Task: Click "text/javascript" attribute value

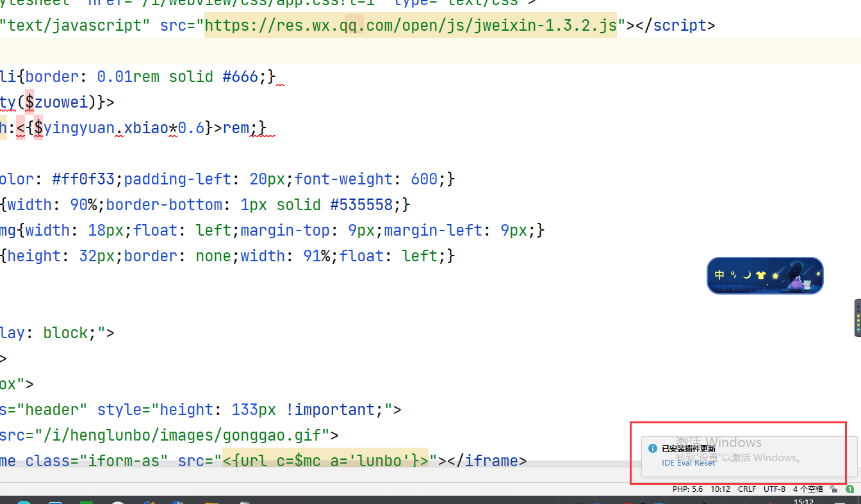Action: (75, 26)
